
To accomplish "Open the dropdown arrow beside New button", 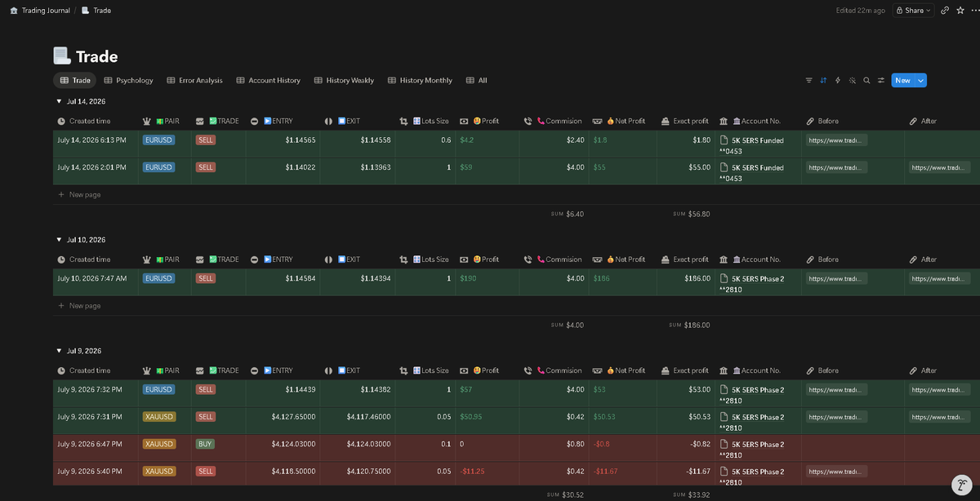I will (921, 80).
